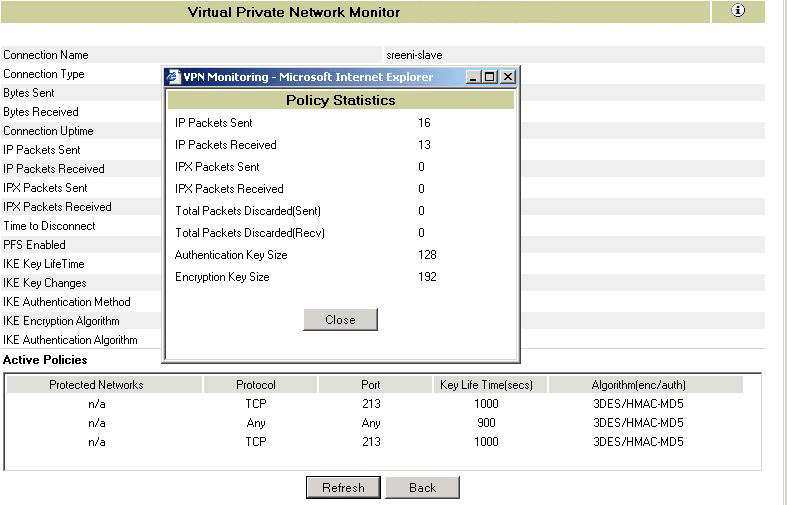
Task: Select the policy row with Any protocol
Action: click(256, 423)
